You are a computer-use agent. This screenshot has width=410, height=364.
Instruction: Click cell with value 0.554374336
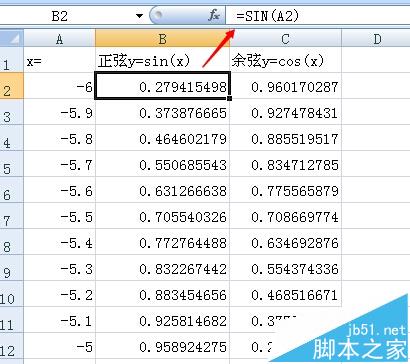click(x=285, y=268)
